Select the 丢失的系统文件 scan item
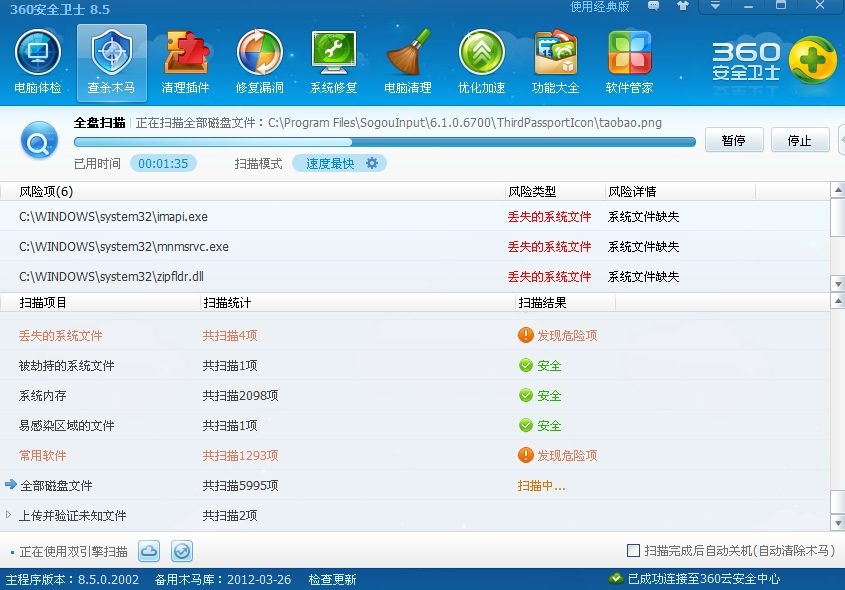The image size is (845, 590). (415, 336)
